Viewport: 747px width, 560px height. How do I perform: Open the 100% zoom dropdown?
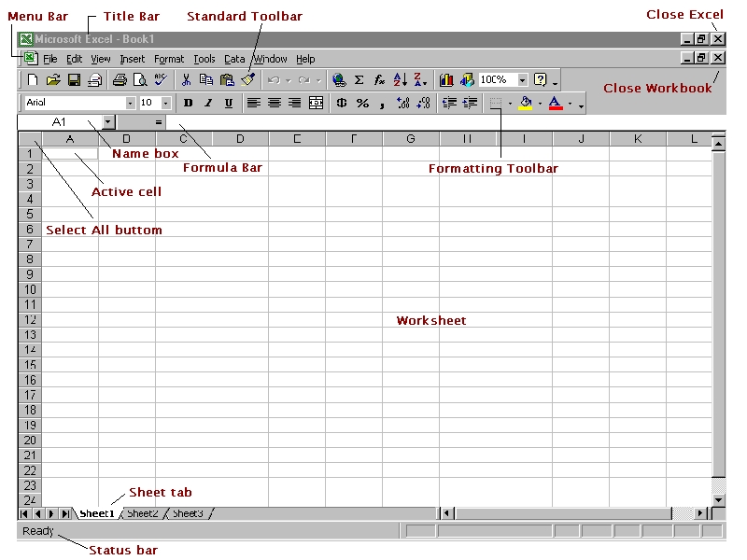(x=523, y=79)
